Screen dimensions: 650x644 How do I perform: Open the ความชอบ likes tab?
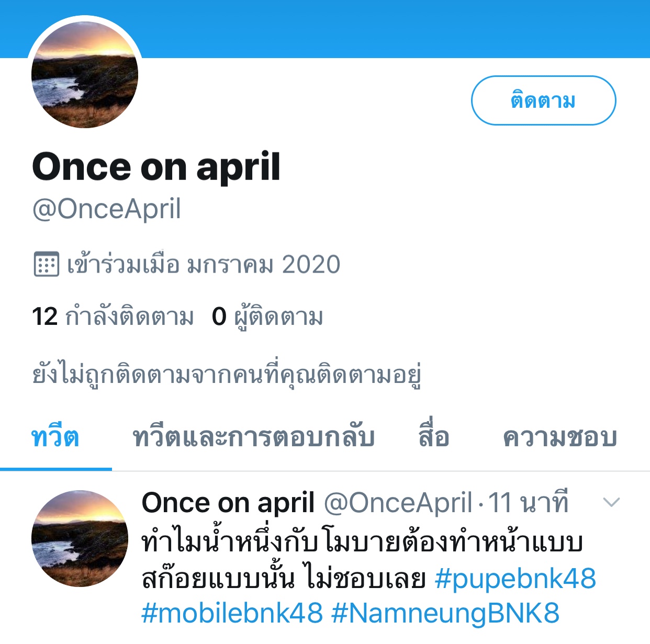point(560,437)
